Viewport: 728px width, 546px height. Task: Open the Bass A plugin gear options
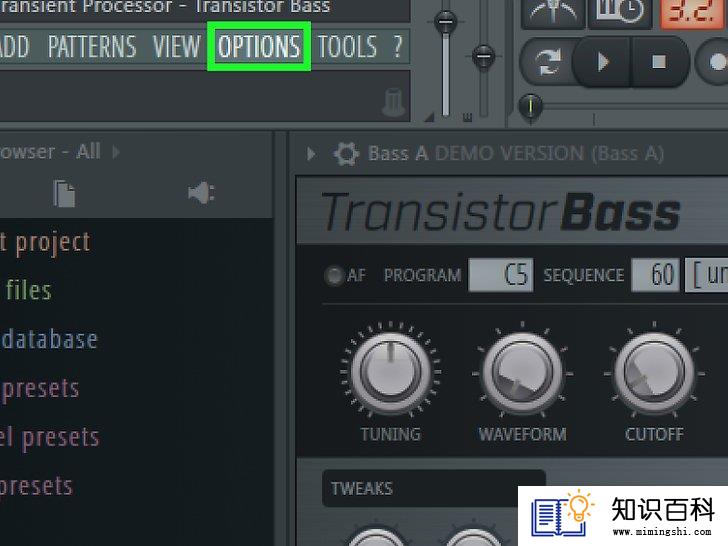(346, 154)
